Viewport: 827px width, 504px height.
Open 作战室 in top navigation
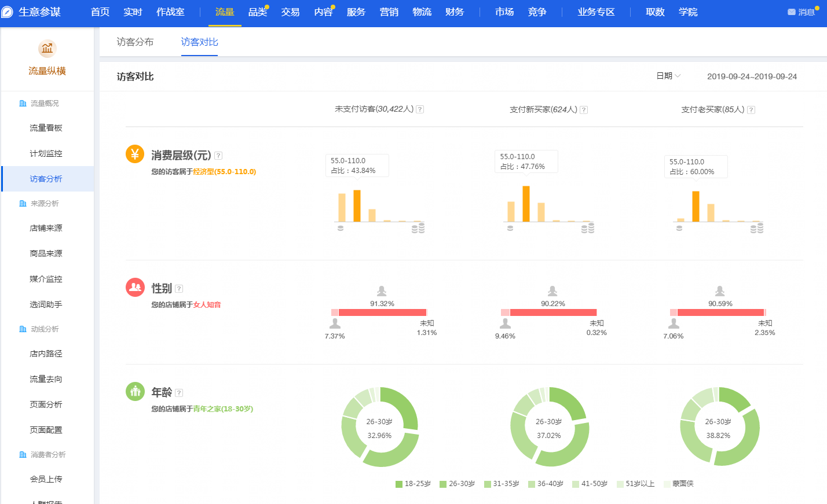click(x=170, y=12)
